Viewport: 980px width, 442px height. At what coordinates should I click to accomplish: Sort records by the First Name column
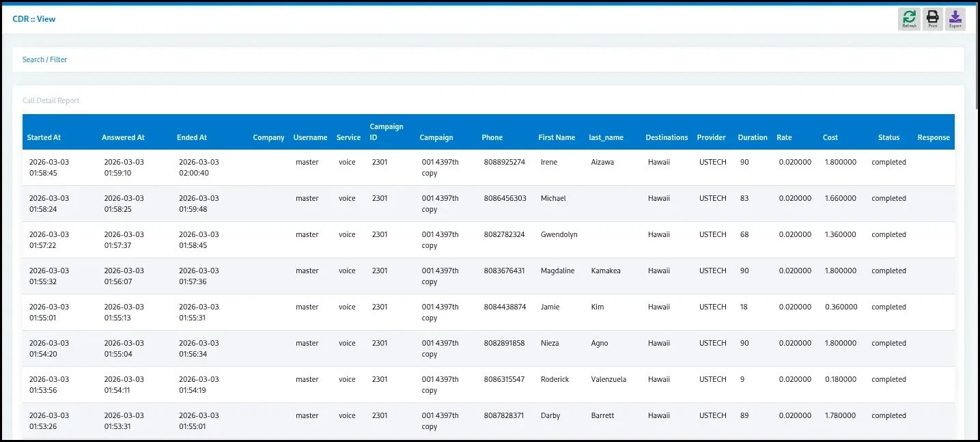[557, 137]
